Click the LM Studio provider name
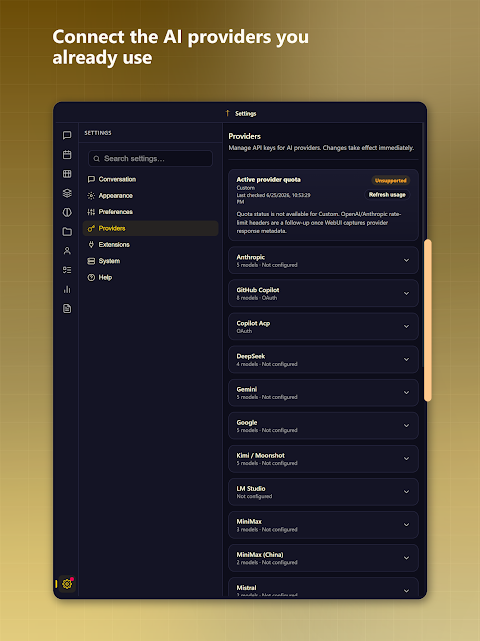This screenshot has height=641, width=480. click(x=251, y=489)
